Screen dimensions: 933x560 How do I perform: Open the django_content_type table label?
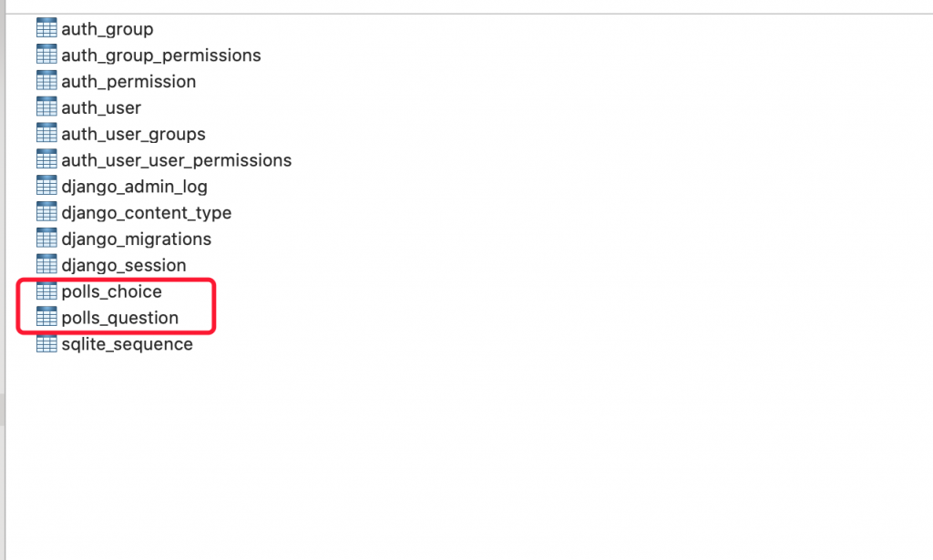146,213
